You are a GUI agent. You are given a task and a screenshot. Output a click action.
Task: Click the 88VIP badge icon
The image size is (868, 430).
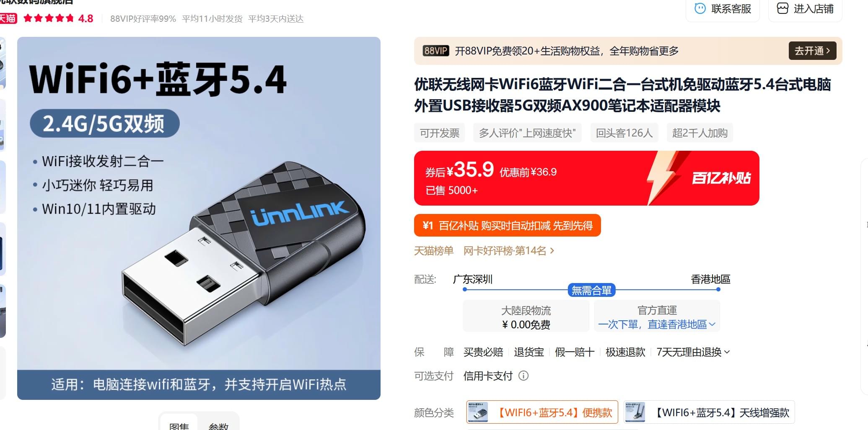(x=435, y=51)
